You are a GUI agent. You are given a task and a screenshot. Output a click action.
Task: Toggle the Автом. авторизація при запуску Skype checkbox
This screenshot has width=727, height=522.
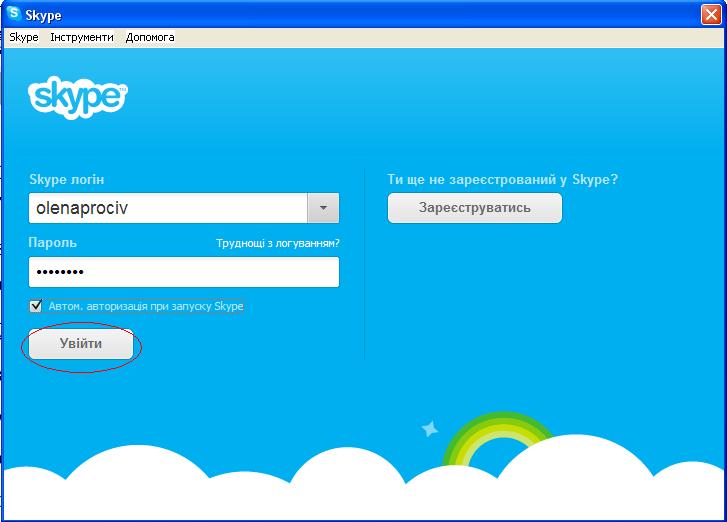36,306
